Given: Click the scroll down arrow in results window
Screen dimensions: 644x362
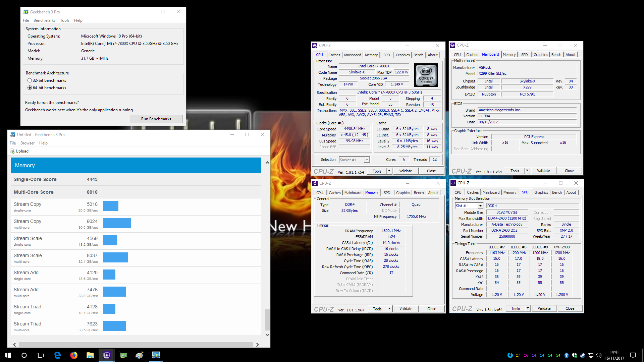Looking at the screenshot, I should pos(267,335).
